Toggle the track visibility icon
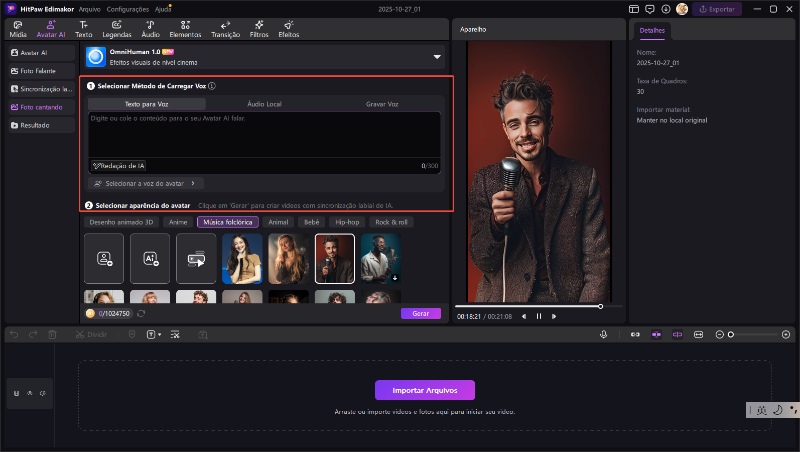 pos(30,393)
